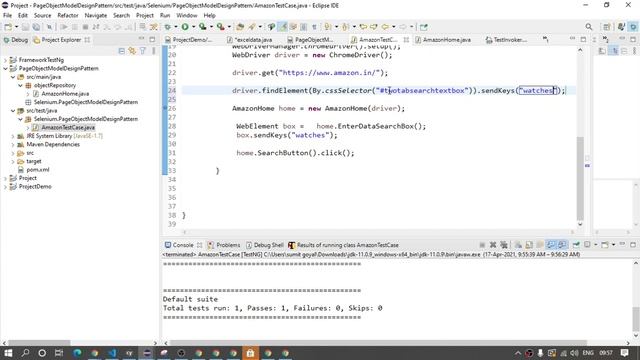Open the Refactor menu
This screenshot has width=640, height=360.
pos(68,16)
